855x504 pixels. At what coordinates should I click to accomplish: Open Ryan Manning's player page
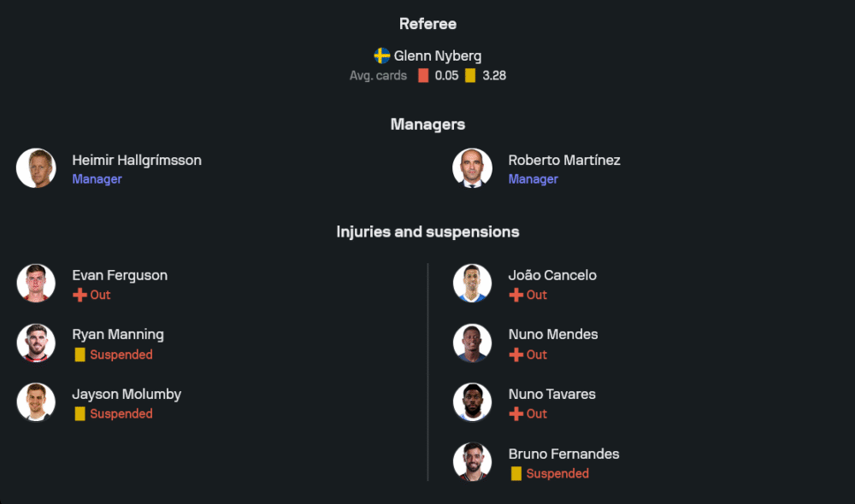point(118,334)
